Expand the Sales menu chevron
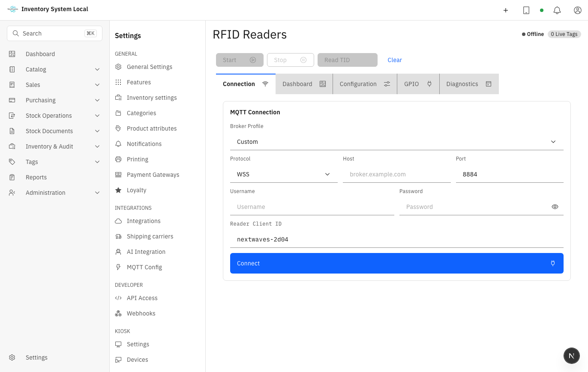Viewport: 588px width, 372px height. coord(97,85)
